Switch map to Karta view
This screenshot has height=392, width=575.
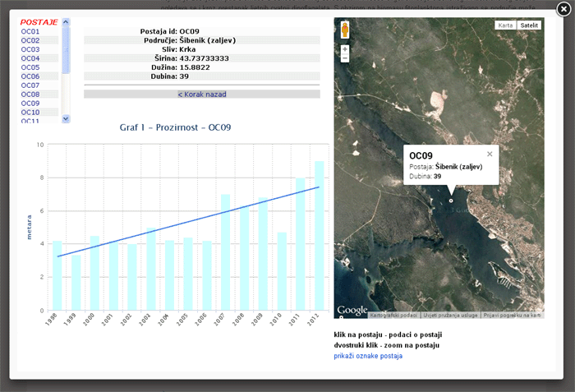coord(506,25)
